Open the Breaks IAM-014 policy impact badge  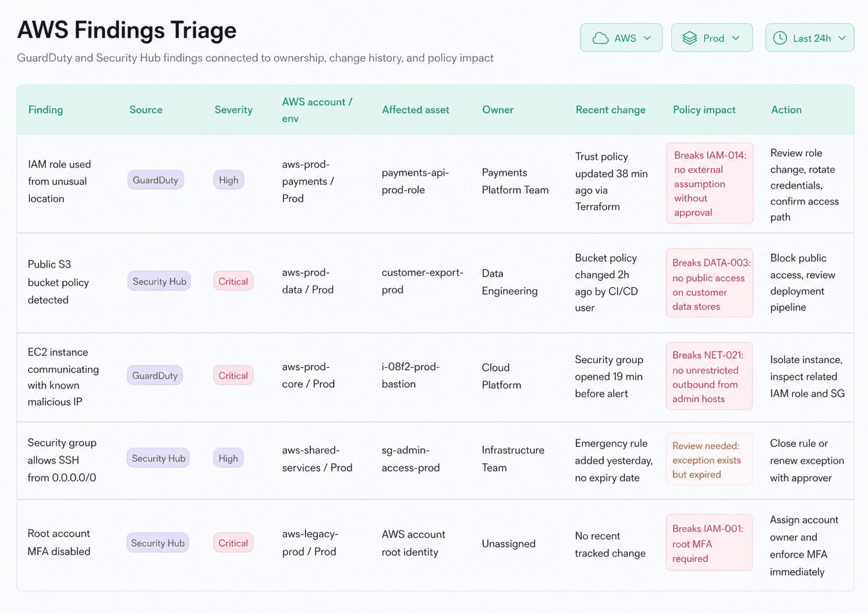pyautogui.click(x=710, y=183)
